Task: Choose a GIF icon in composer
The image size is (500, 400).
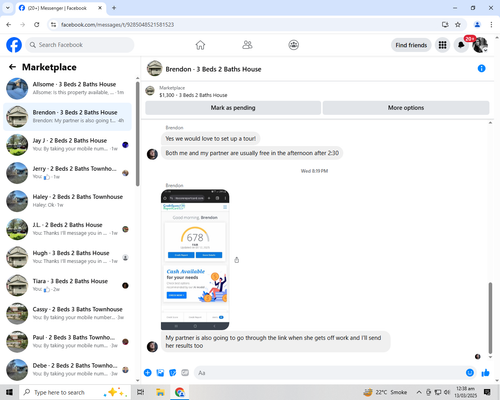Action: 185,373
